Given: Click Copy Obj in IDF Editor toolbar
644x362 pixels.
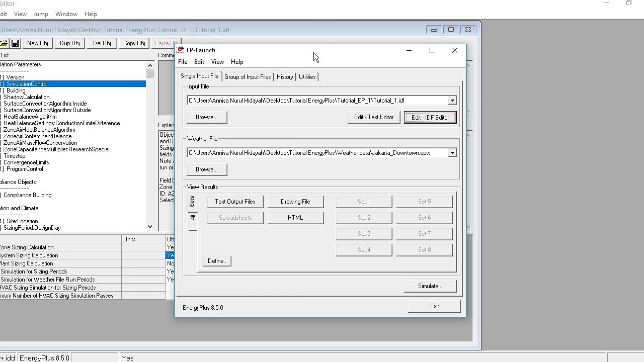Looking at the screenshot, I should (134, 43).
